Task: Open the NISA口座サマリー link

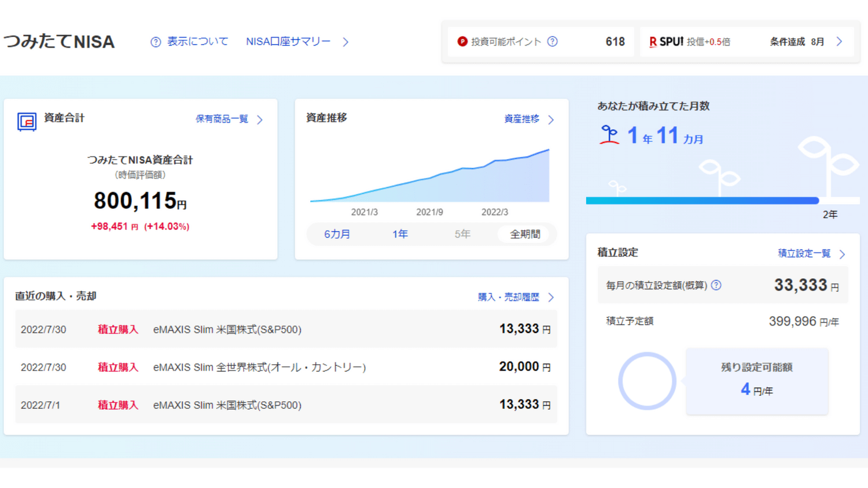Action: pyautogui.click(x=288, y=42)
